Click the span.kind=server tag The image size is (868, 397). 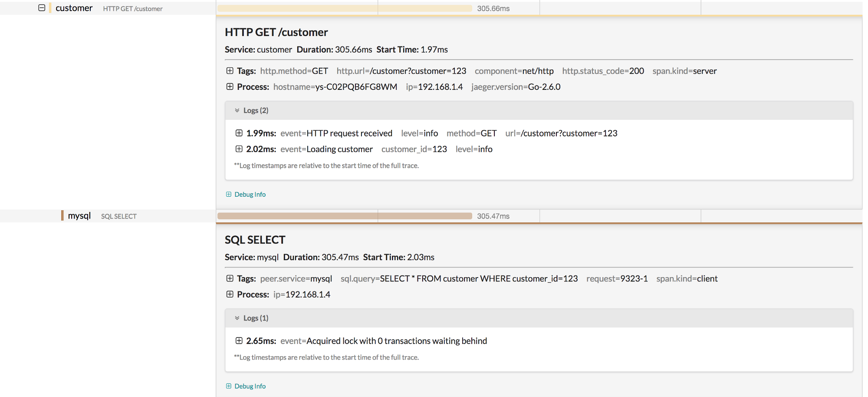pos(684,71)
